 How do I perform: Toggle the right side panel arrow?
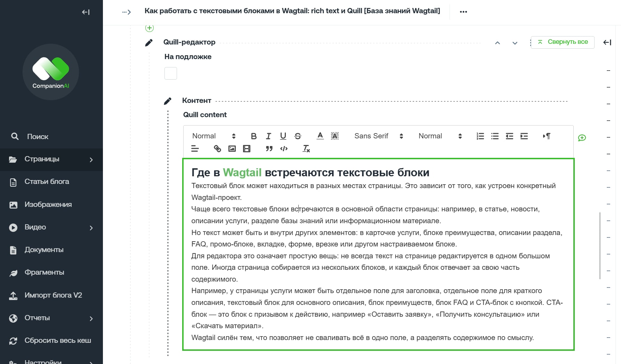[x=607, y=42]
